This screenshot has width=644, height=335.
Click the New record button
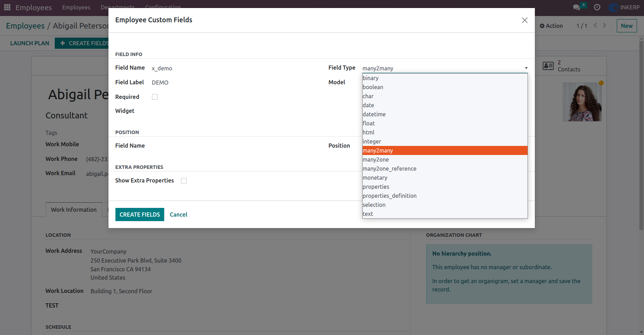[627, 26]
